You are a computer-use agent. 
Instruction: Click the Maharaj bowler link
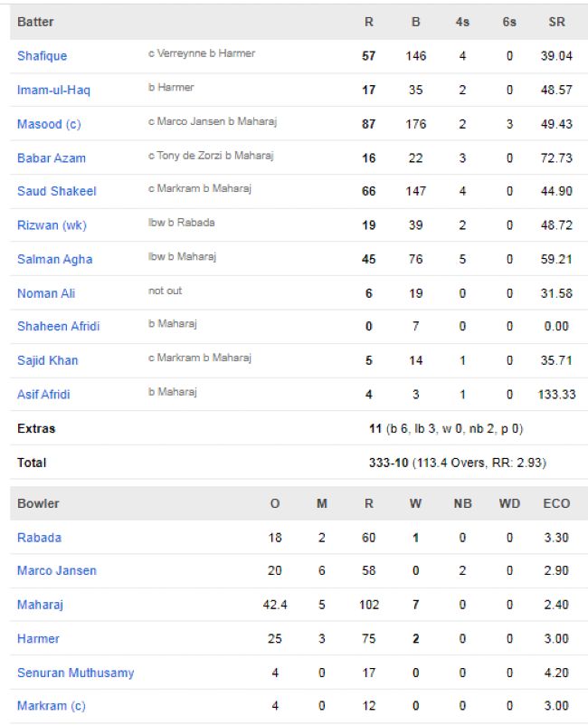click(40, 605)
